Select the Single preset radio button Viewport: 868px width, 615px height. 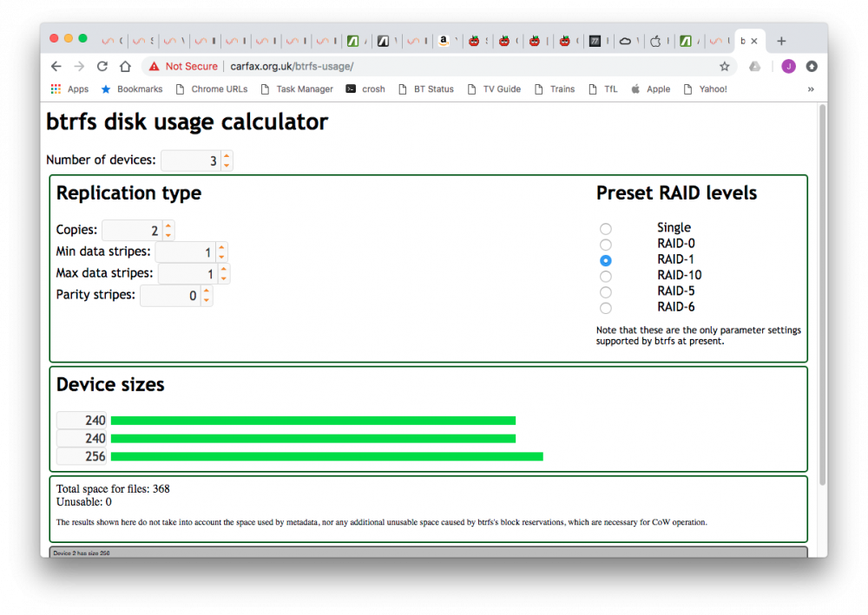(x=606, y=228)
